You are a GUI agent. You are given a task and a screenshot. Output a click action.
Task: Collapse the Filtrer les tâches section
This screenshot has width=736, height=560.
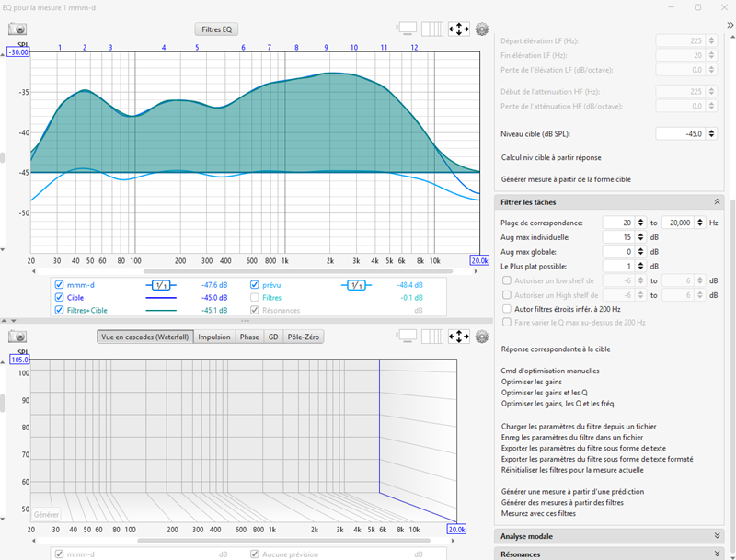point(717,202)
